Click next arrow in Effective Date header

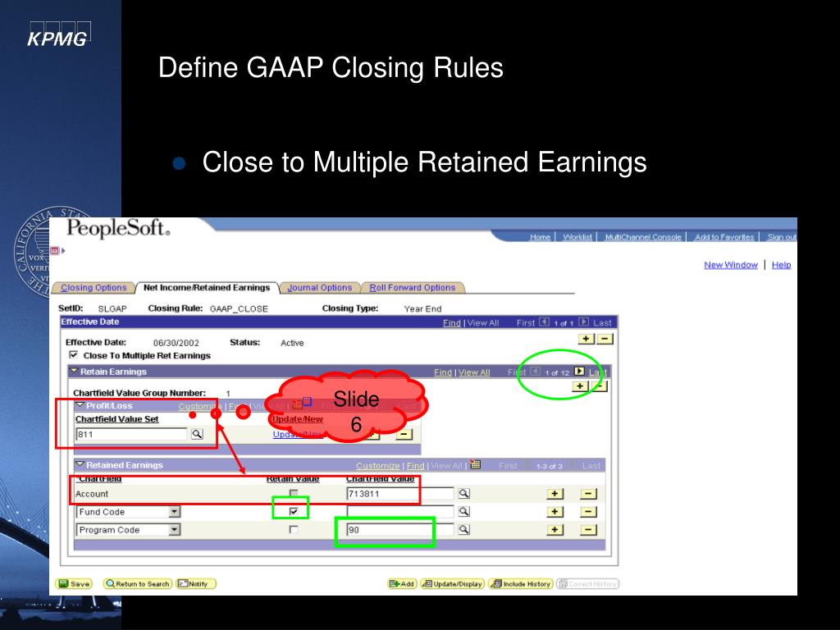click(x=584, y=322)
